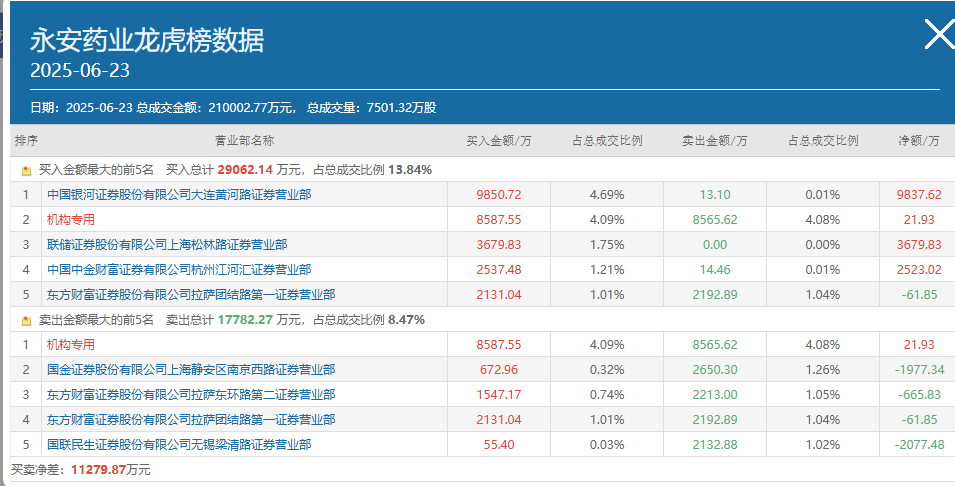Close the 永安药业龙虎榜数据 popup with the X
This screenshot has width=955, height=486.
tap(940, 34)
